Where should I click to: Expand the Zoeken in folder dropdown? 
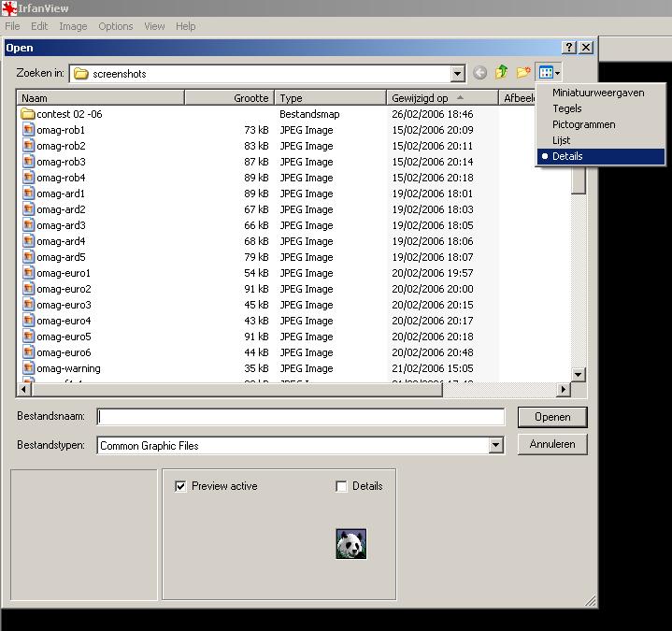tap(457, 74)
